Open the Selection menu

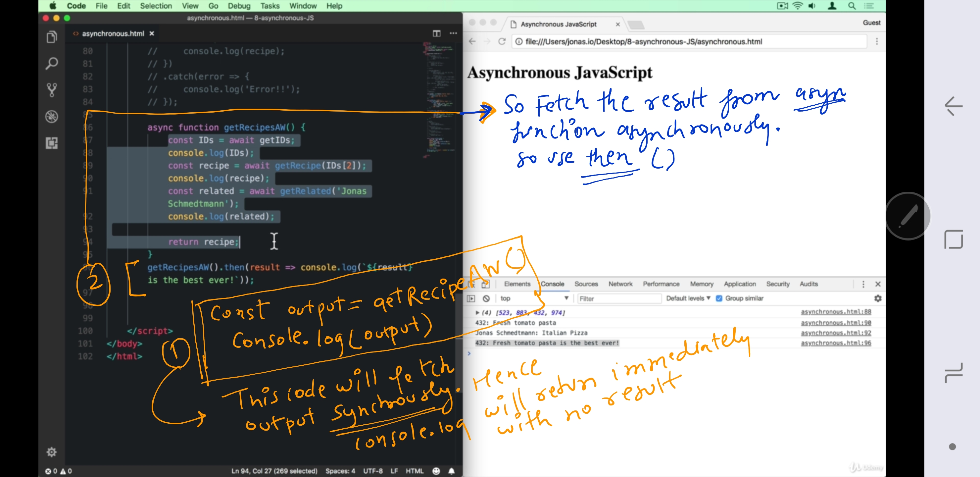156,6
